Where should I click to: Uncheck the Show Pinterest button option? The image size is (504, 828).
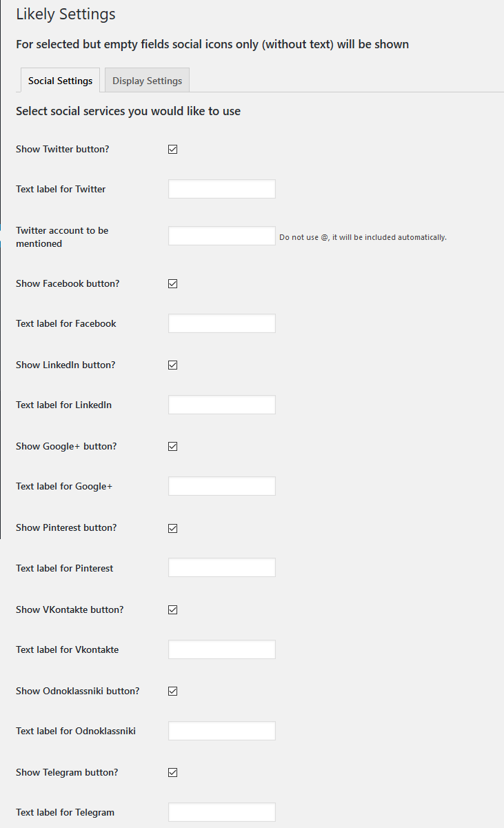tap(173, 528)
